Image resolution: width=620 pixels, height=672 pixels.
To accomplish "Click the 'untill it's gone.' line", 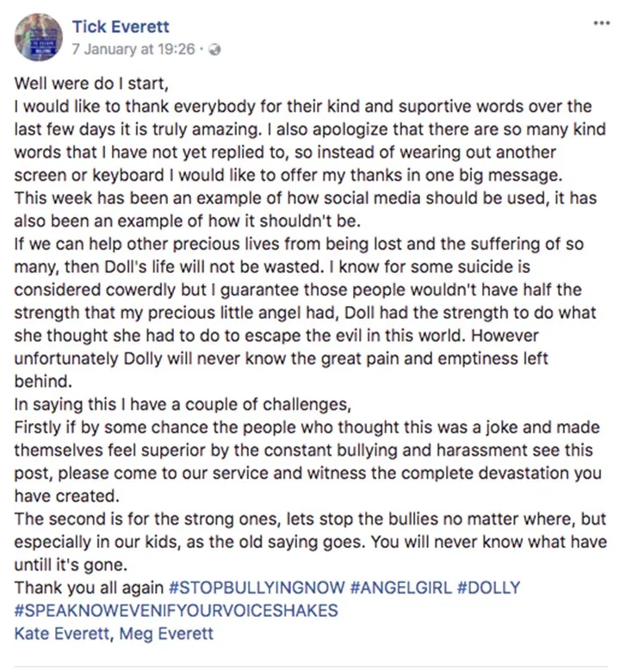I will click(71, 565).
